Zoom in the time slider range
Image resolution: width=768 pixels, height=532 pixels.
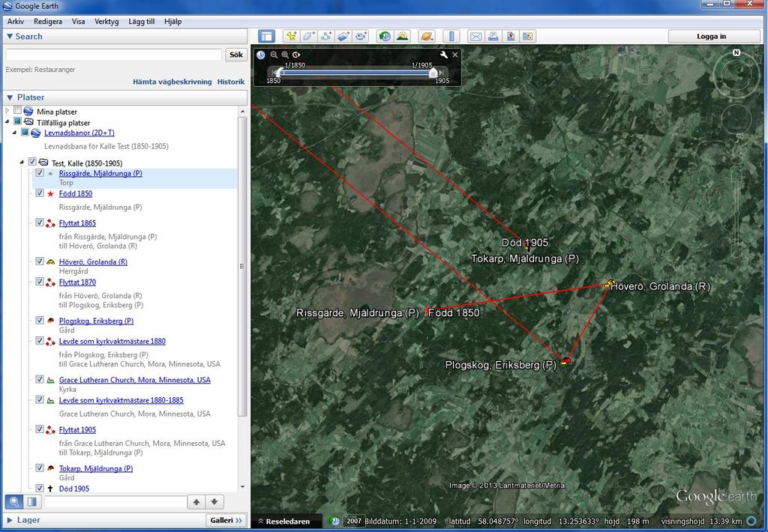click(285, 55)
